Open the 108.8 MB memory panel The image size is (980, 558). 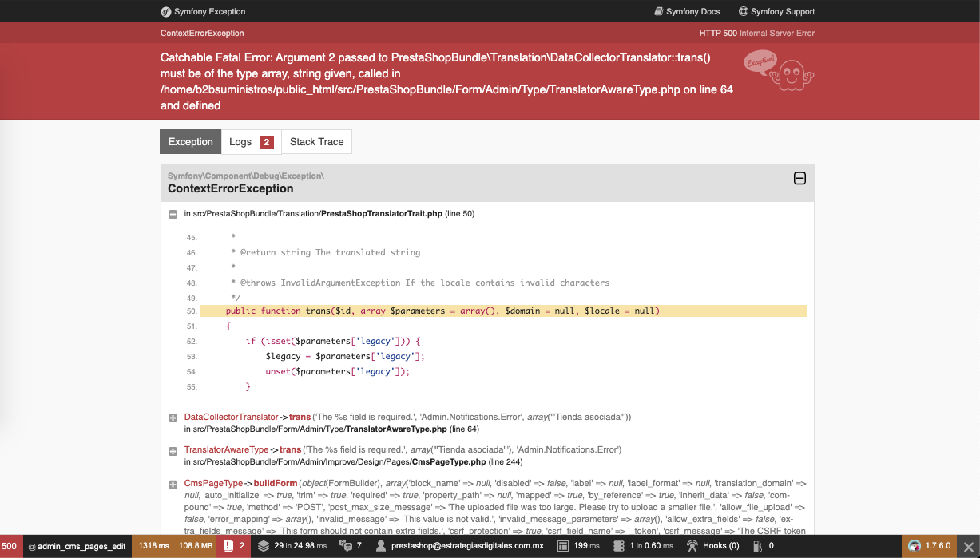point(195,546)
